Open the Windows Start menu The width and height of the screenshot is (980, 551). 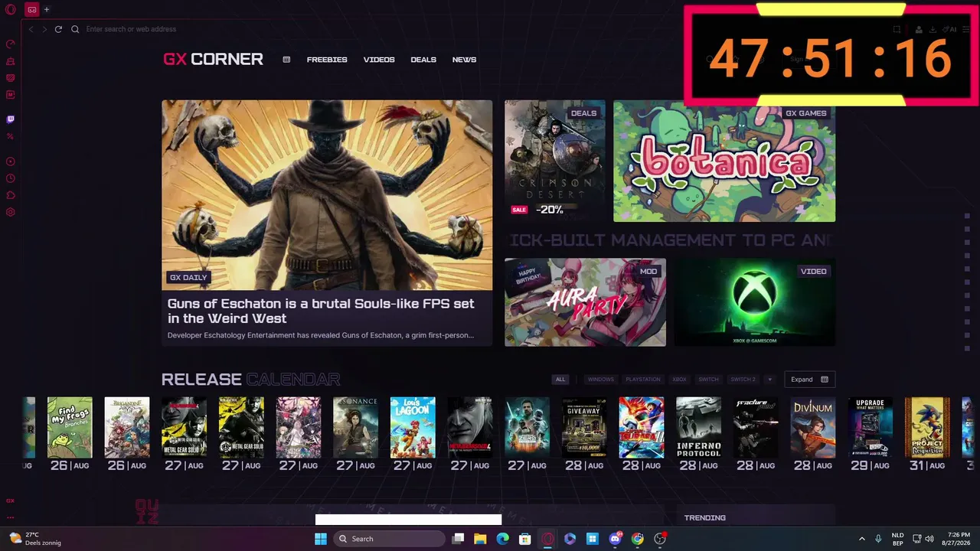pos(321,539)
